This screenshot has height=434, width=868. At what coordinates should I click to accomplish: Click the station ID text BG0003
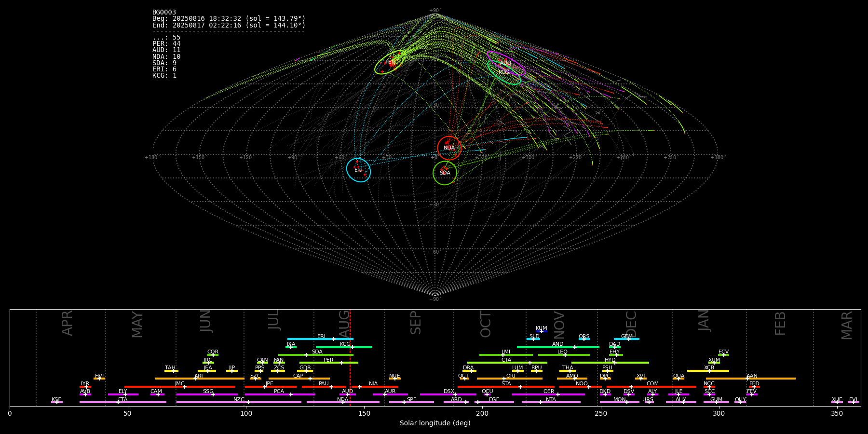pos(164,13)
